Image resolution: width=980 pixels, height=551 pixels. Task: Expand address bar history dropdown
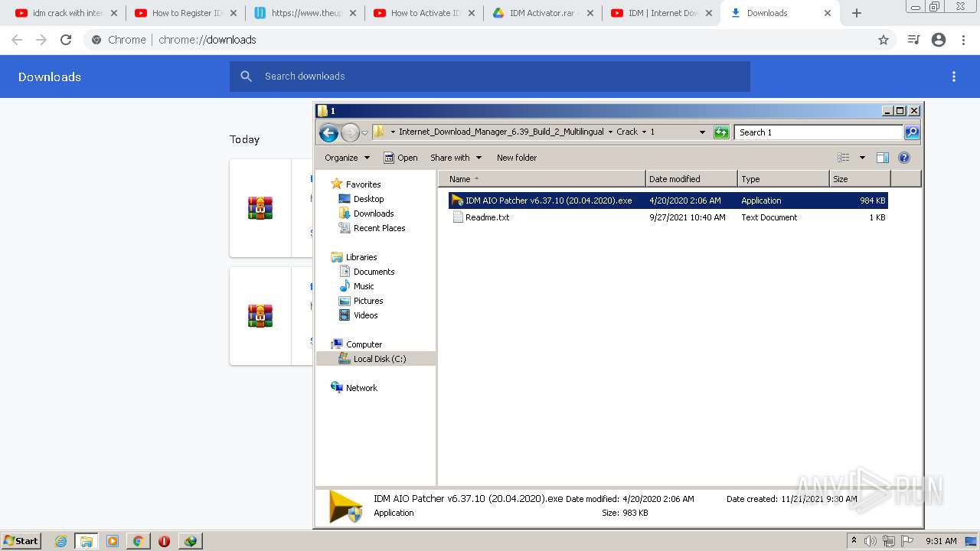point(702,132)
